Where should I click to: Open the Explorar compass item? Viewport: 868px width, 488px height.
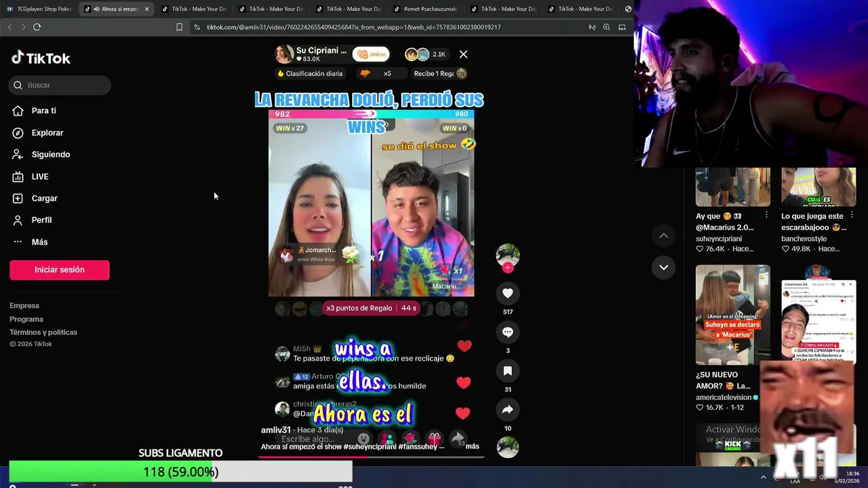coord(47,133)
